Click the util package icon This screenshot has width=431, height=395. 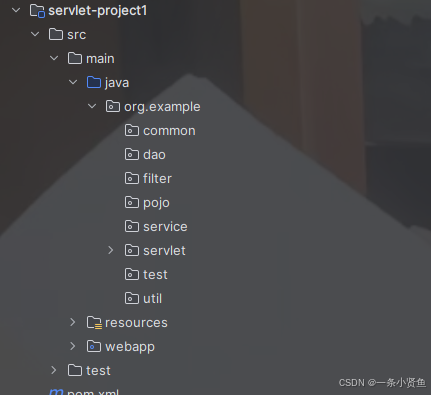point(132,298)
